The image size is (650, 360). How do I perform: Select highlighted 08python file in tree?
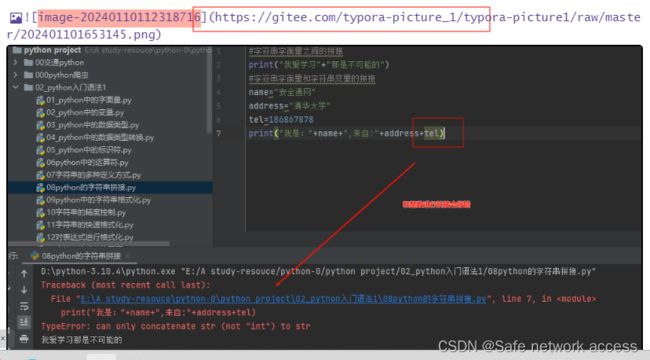(x=110, y=187)
